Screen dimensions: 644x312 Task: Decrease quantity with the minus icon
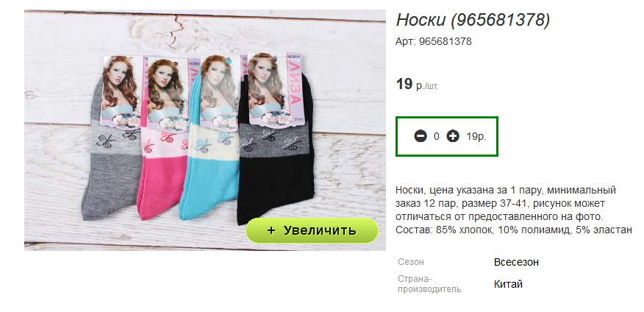(x=421, y=136)
